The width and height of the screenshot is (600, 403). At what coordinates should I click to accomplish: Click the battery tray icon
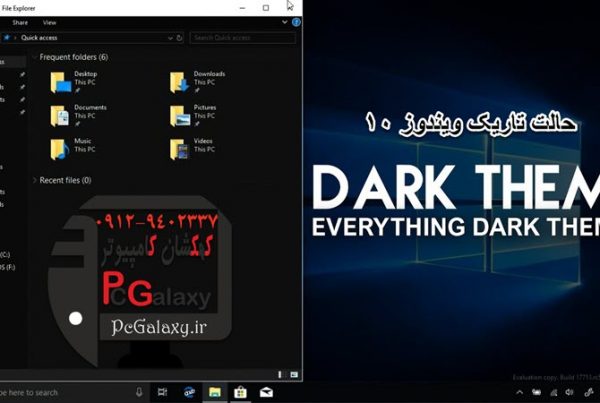tap(536, 392)
